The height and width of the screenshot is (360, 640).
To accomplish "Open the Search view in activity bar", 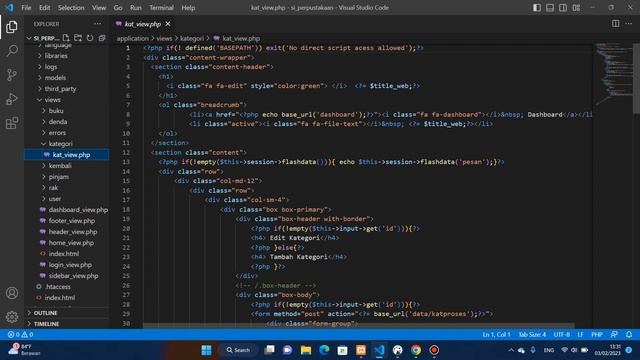I will [x=12, y=51].
